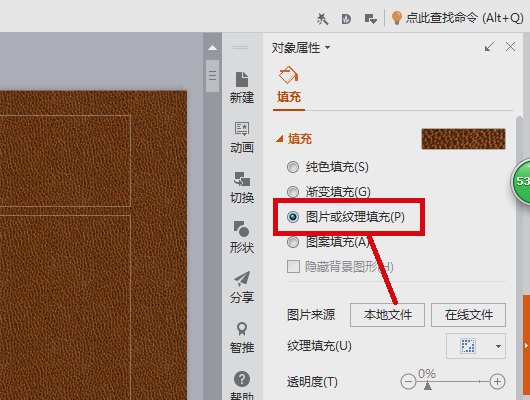The image size is (530, 400).
Task: Open the 分享 (Share) sidebar panel
Action: (x=242, y=287)
